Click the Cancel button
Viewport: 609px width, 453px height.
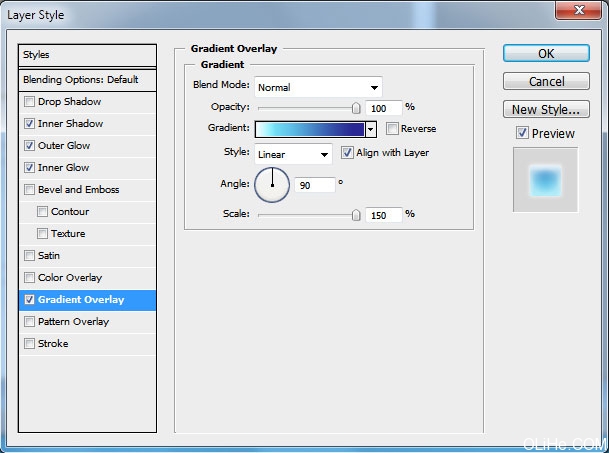[x=546, y=81]
